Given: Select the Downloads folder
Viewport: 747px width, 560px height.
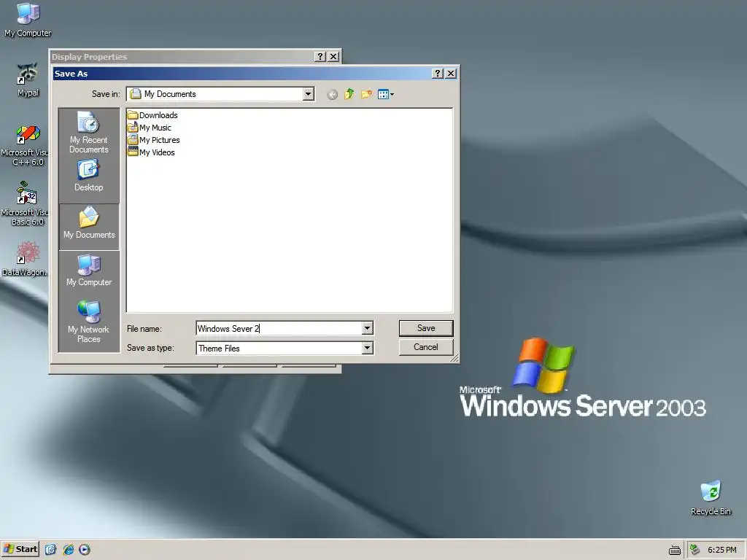Looking at the screenshot, I should (x=152, y=115).
